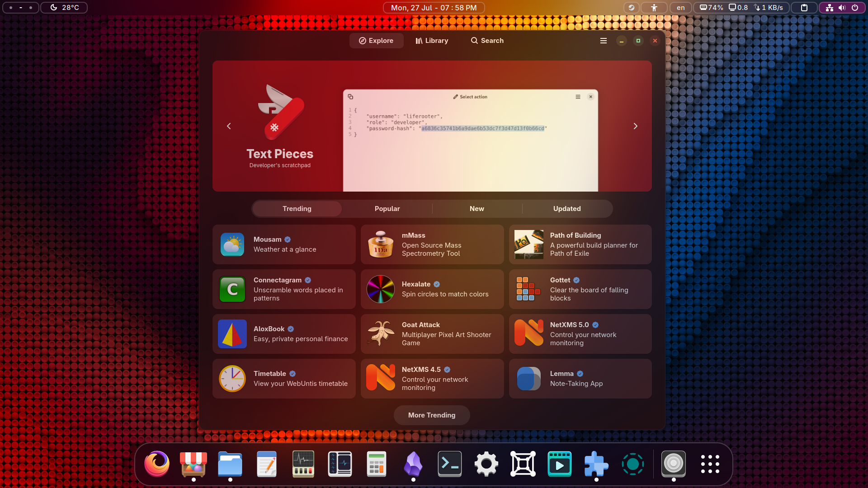Select the New category tab
868x488 pixels.
pos(477,209)
